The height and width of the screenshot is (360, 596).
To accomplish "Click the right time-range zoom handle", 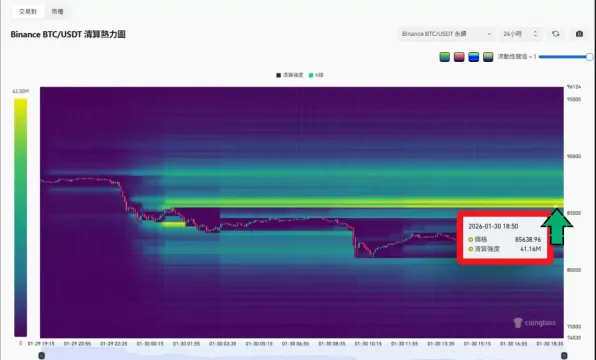I will tap(564, 356).
